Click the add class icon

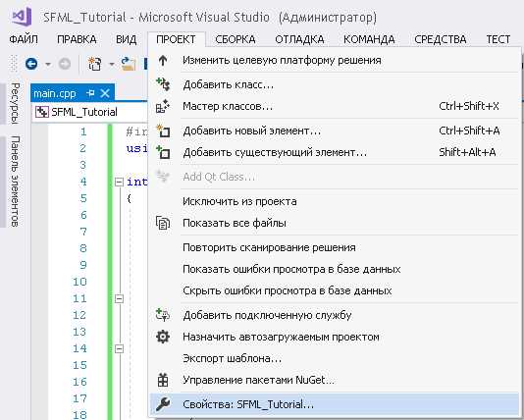click(x=163, y=84)
